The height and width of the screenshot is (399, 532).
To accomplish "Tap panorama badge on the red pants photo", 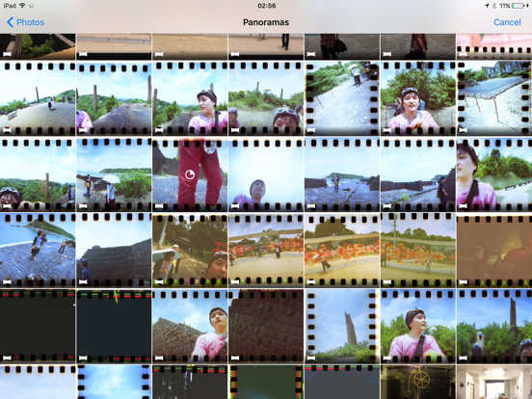I will tap(159, 205).
